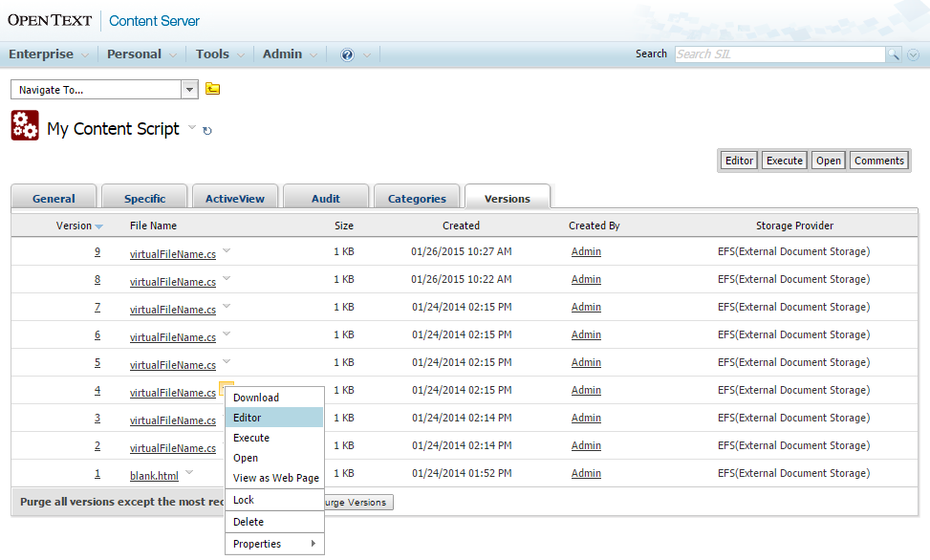Switch to the Audit tab
930x560 pixels.
326,199
